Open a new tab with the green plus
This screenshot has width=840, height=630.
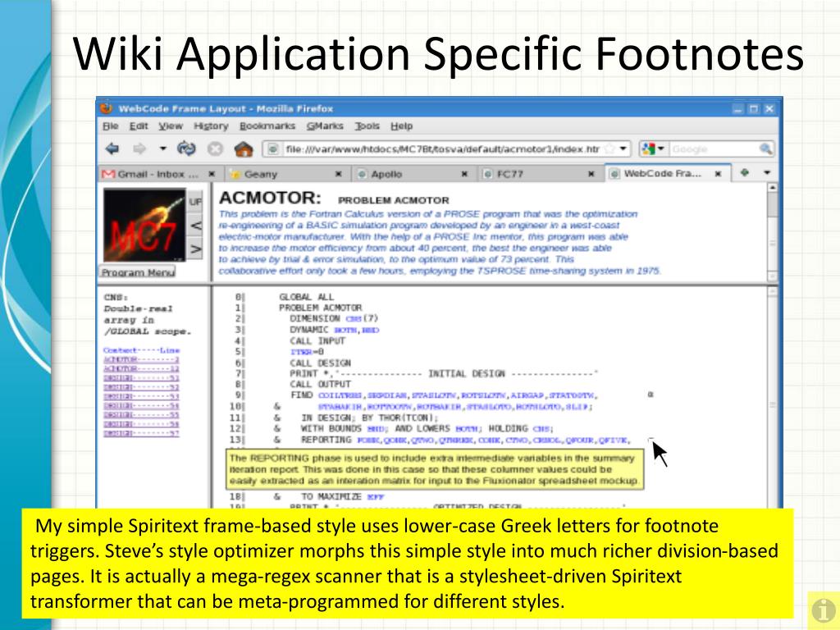[744, 172]
